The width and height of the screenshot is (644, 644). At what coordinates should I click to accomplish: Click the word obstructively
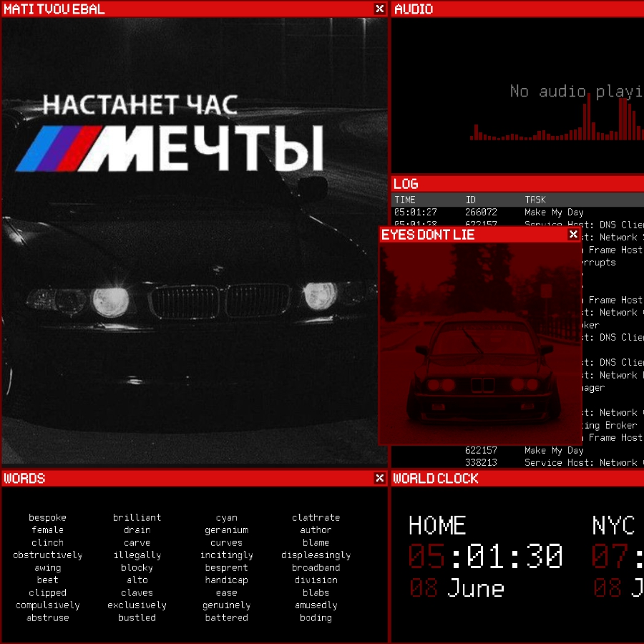coord(48,555)
